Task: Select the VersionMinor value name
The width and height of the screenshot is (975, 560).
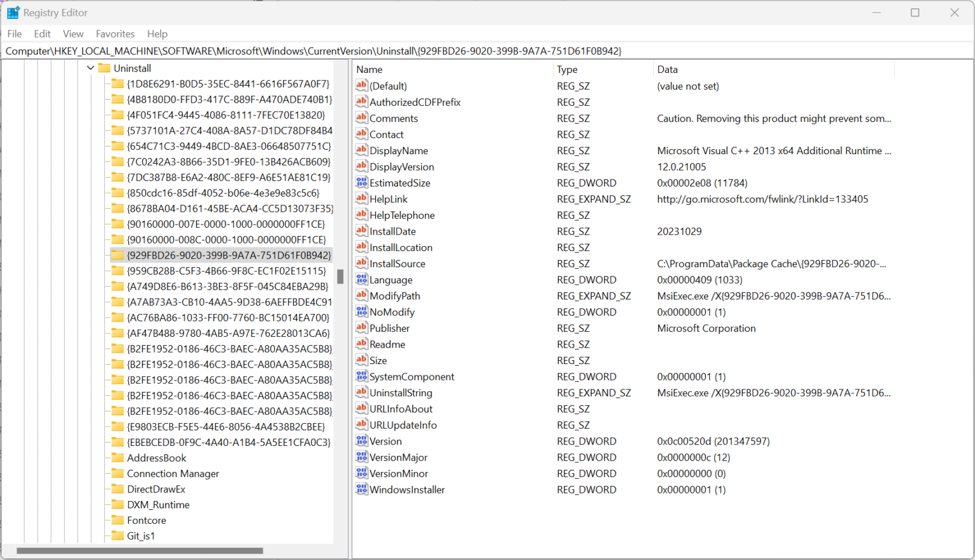Action: click(x=399, y=474)
